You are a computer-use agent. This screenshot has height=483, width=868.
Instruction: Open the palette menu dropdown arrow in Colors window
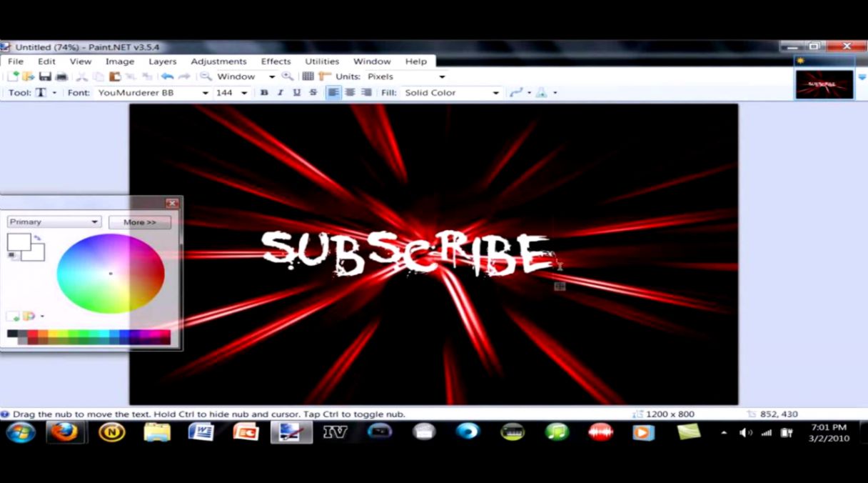click(42, 316)
